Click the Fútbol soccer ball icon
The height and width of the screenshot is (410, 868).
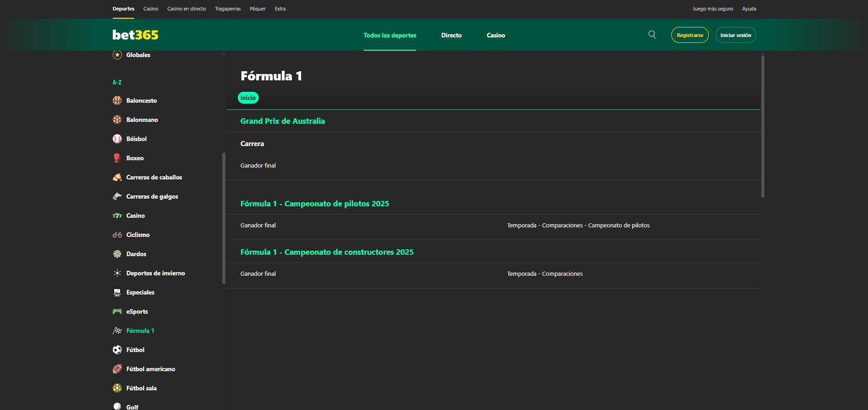point(117,350)
